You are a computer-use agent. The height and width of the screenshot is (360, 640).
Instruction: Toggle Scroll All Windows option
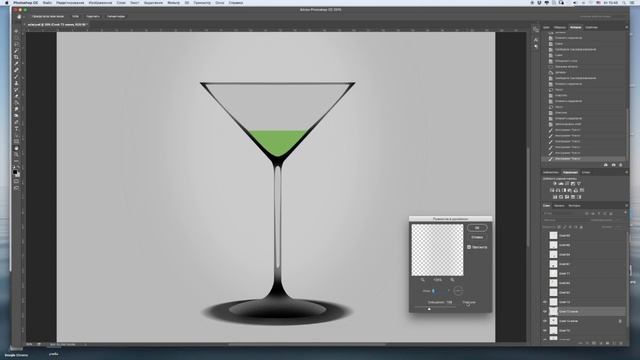[48, 17]
